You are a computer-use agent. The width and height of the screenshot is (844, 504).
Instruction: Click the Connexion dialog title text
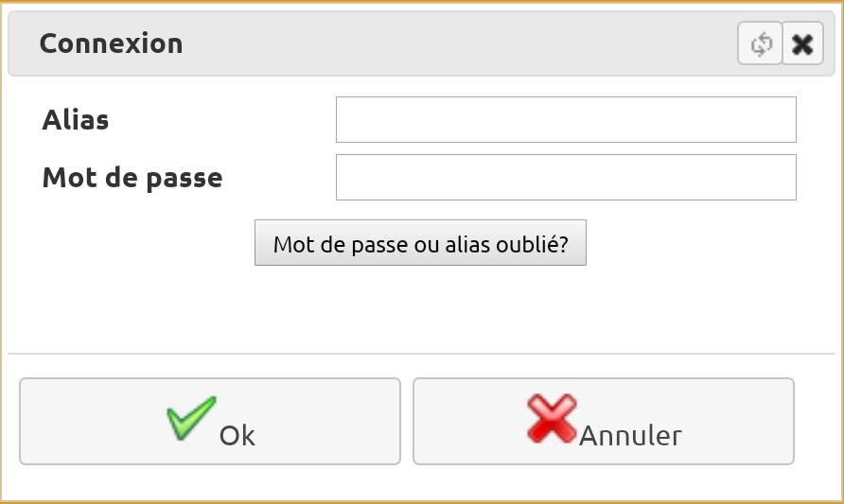click(x=111, y=43)
